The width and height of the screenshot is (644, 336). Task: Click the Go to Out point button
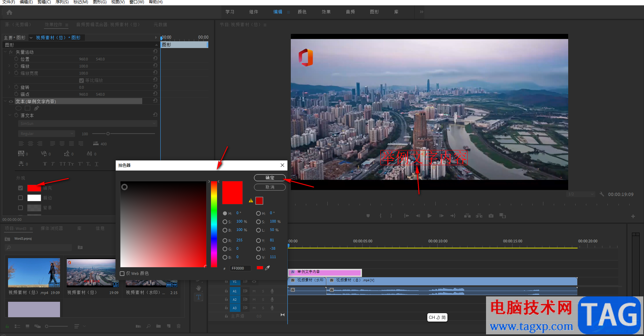click(453, 216)
